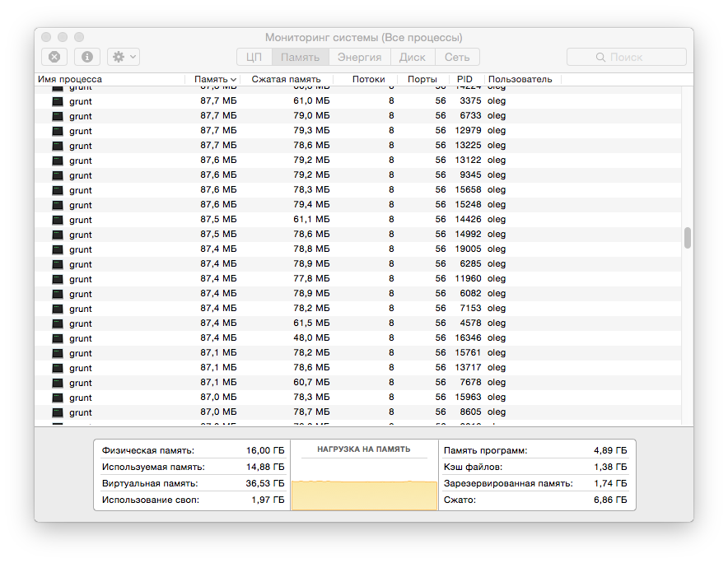Click the vertical scrollbar thumb
Screen dimensions: 728x563
(688, 238)
